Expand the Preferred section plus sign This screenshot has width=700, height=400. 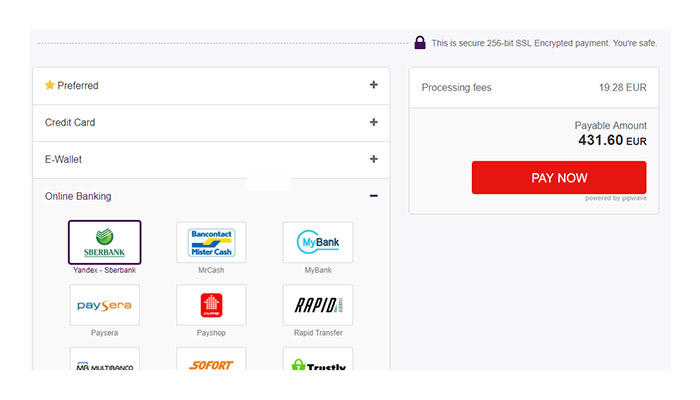coord(374,85)
